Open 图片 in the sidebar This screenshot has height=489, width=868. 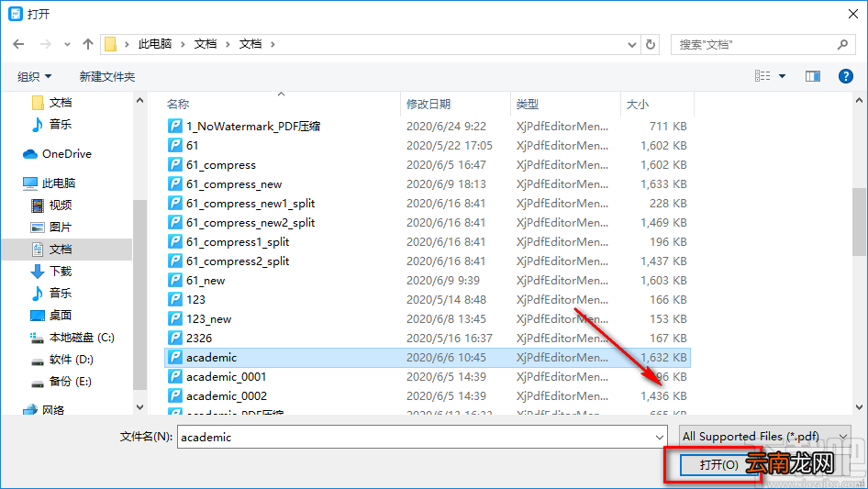61,227
